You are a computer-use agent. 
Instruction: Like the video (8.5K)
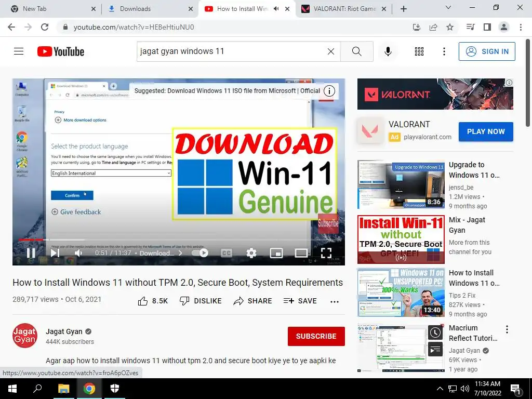coord(153,301)
